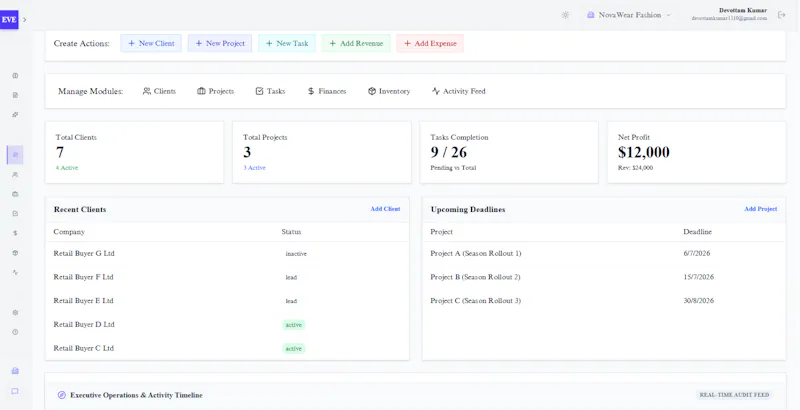Viewport: 800px width, 410px height.
Task: Open the chat bubble icon in sidebar
Action: [15, 391]
